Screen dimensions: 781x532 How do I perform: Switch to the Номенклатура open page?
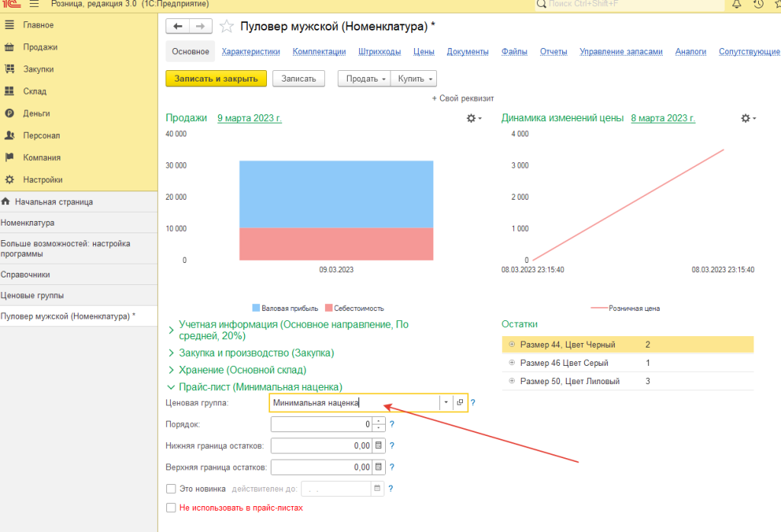[x=79, y=223]
